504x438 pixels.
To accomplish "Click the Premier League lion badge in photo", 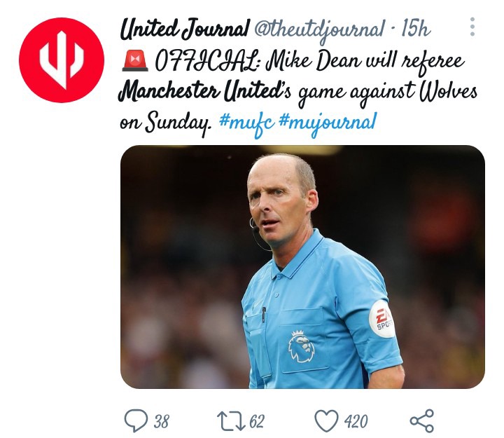I will point(301,345).
